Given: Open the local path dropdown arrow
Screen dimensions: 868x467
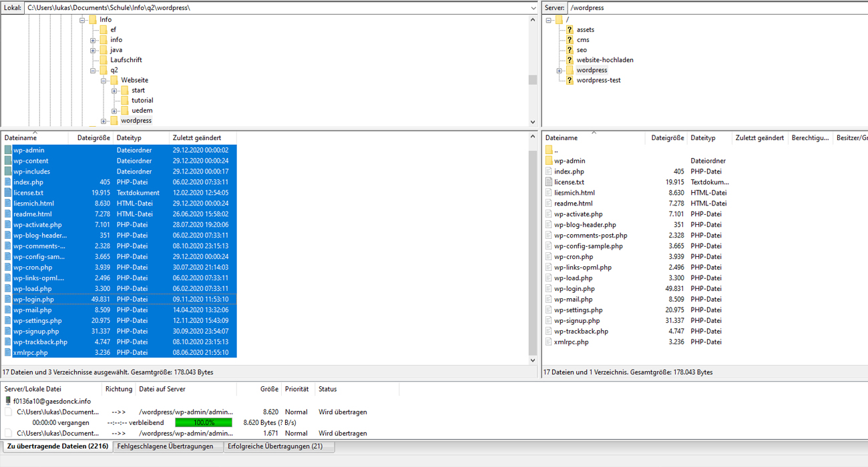Looking at the screenshot, I should click(x=533, y=8).
